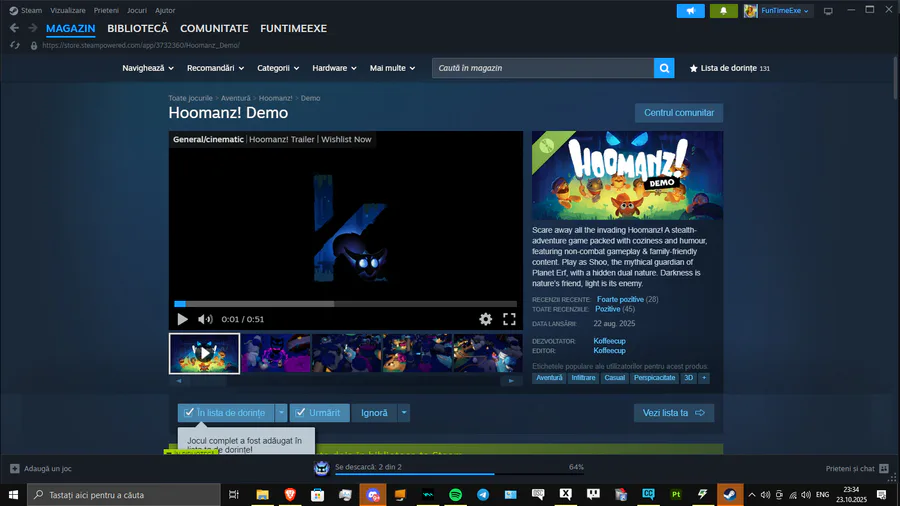Click the Hoomanz Demo header image
Viewport: 900px width, 506px height.
[x=627, y=176]
